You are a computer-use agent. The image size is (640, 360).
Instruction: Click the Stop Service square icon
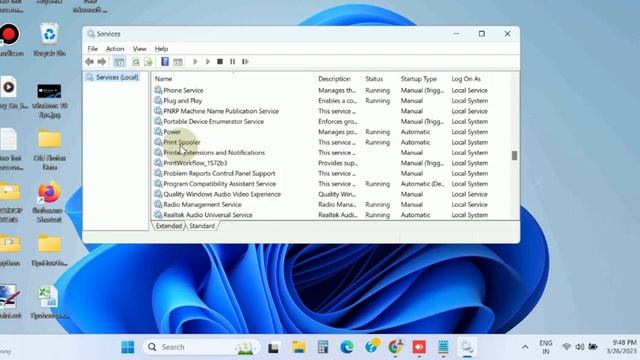coord(220,62)
